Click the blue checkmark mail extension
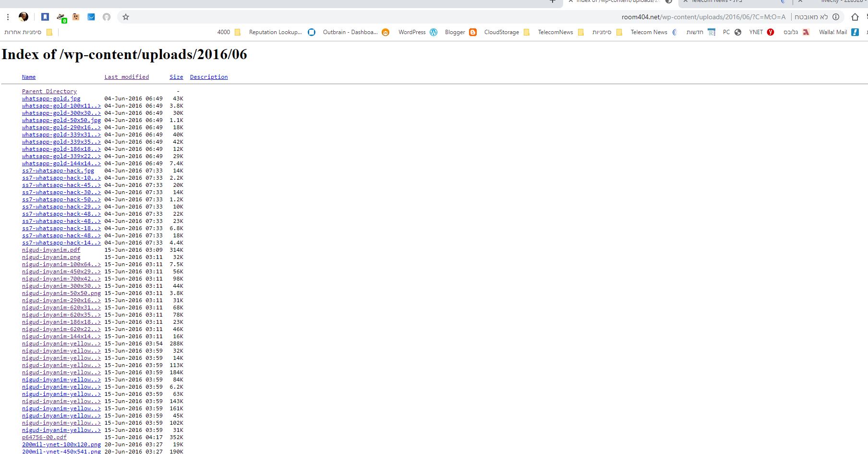 click(x=91, y=17)
